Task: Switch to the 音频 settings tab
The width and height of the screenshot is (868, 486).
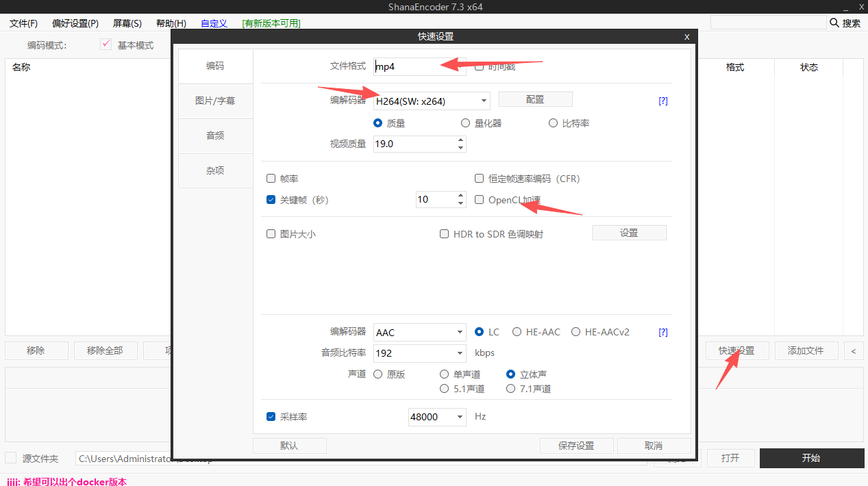Action: point(214,136)
